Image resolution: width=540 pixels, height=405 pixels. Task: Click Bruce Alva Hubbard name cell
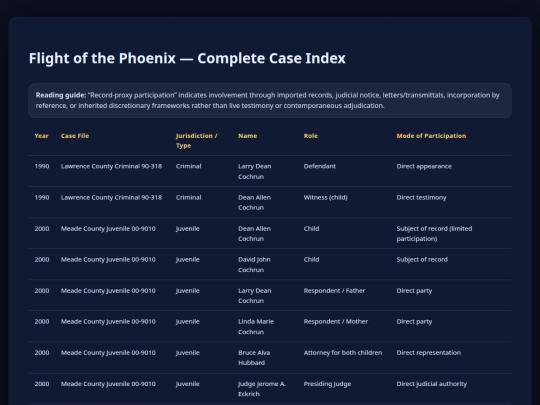tap(254, 357)
